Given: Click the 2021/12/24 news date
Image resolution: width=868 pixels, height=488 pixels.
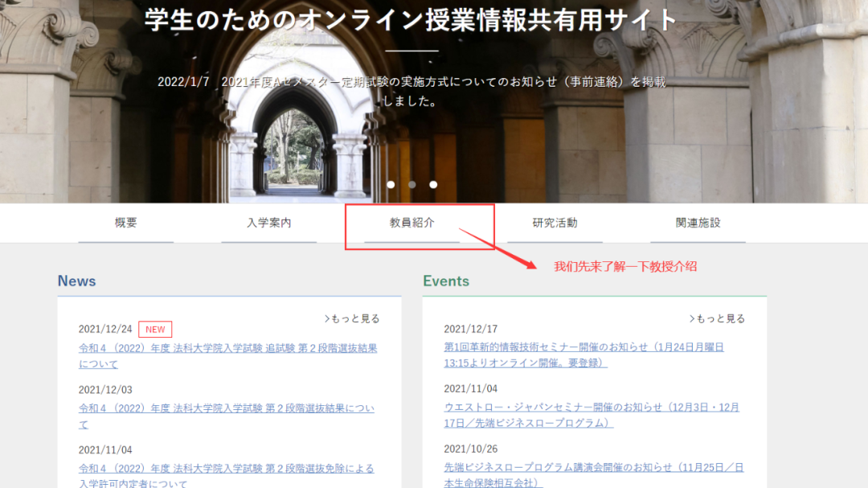Looking at the screenshot, I should tap(105, 329).
